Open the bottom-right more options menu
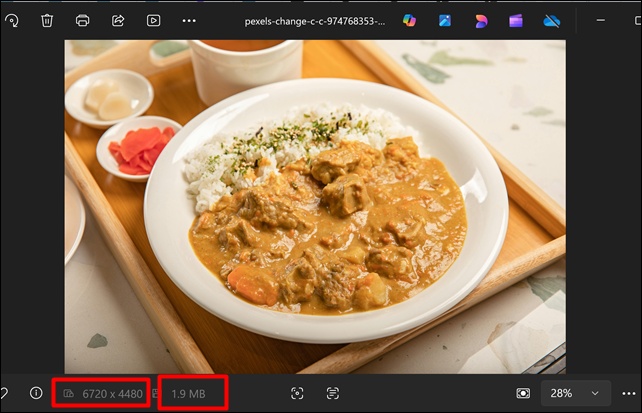The height and width of the screenshot is (413, 642). point(628,394)
